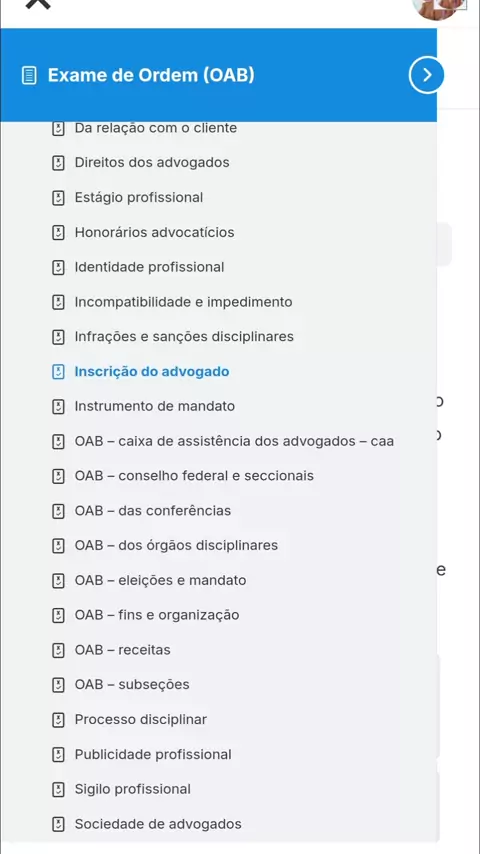The image size is (480, 854).
Task: Open the user profile avatar
Action: pos(439,8)
